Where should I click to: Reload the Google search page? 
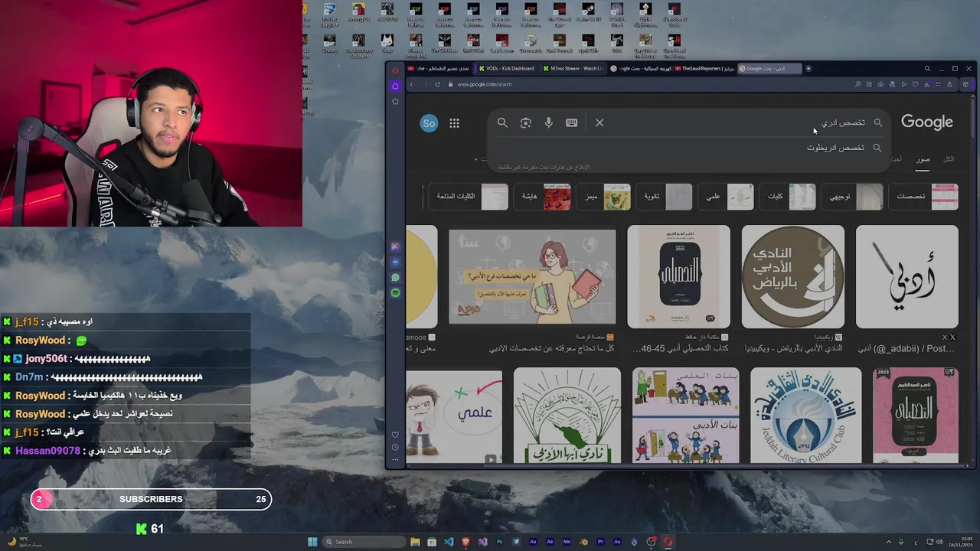click(x=437, y=84)
